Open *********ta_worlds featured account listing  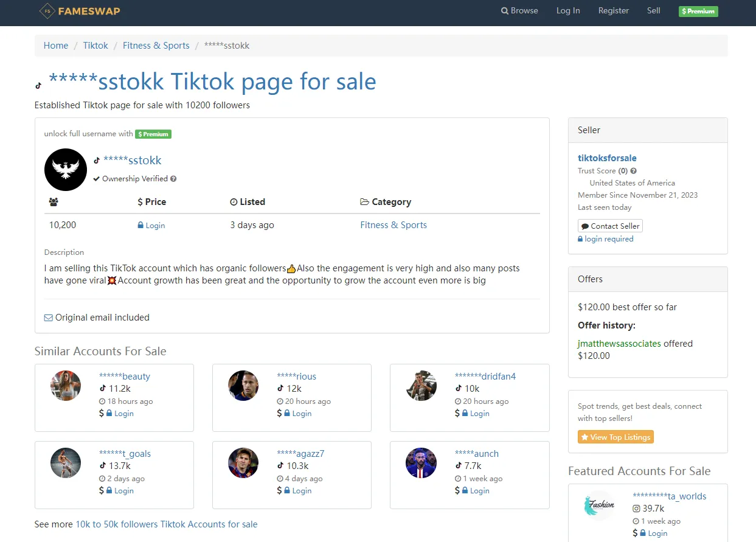[x=670, y=496]
